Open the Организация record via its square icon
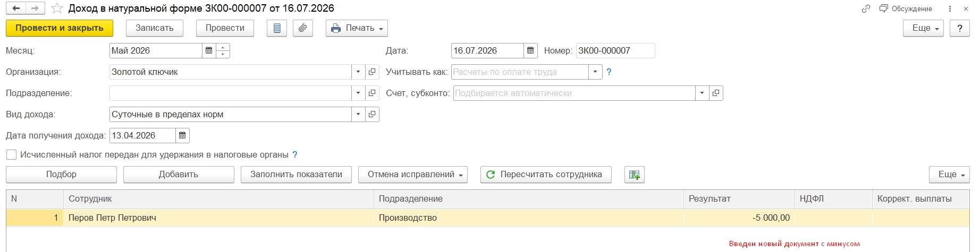The height and width of the screenshot is (252, 980). (372, 72)
